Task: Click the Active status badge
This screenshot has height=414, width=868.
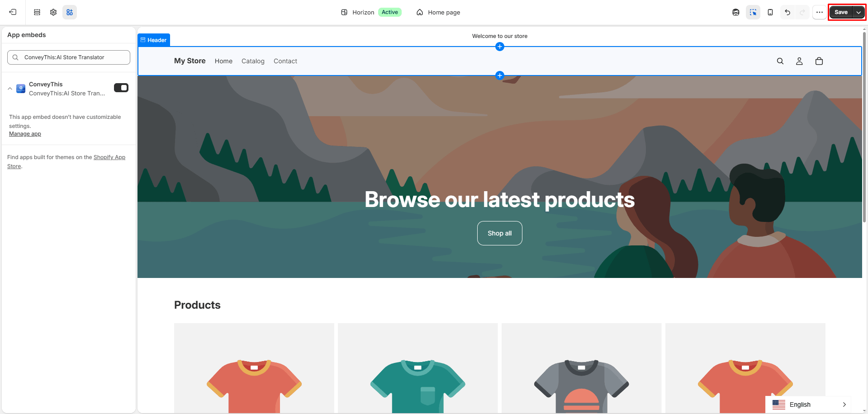Action: [x=390, y=12]
